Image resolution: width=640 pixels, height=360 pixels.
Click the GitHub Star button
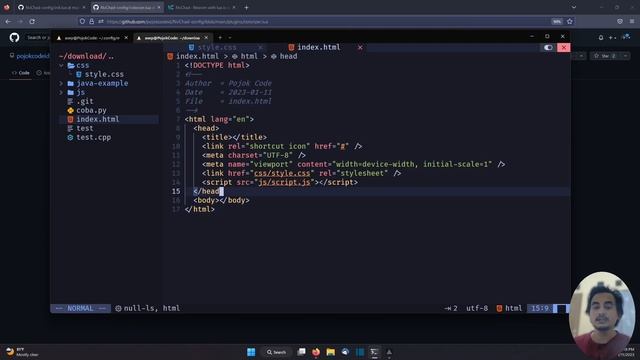coord(604,56)
